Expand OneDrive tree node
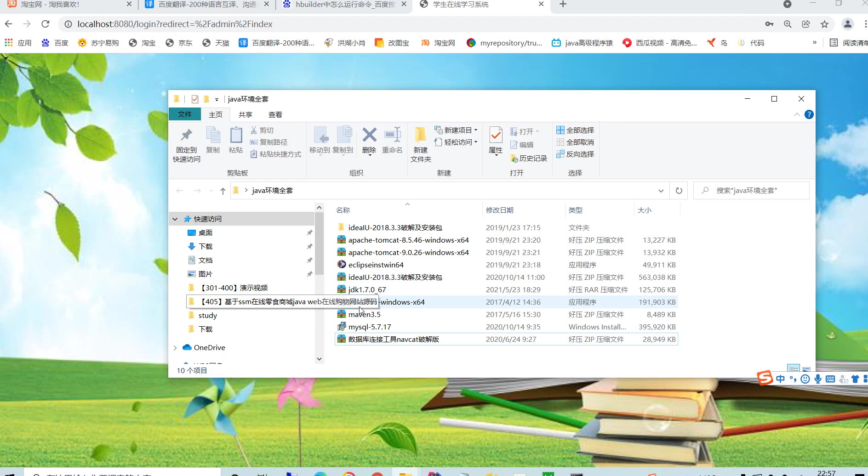The width and height of the screenshot is (868, 476). pos(175,348)
